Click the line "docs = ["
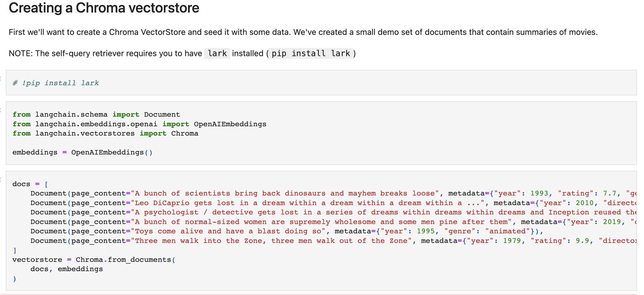Viewport: 644px width, 295px height. (30, 184)
